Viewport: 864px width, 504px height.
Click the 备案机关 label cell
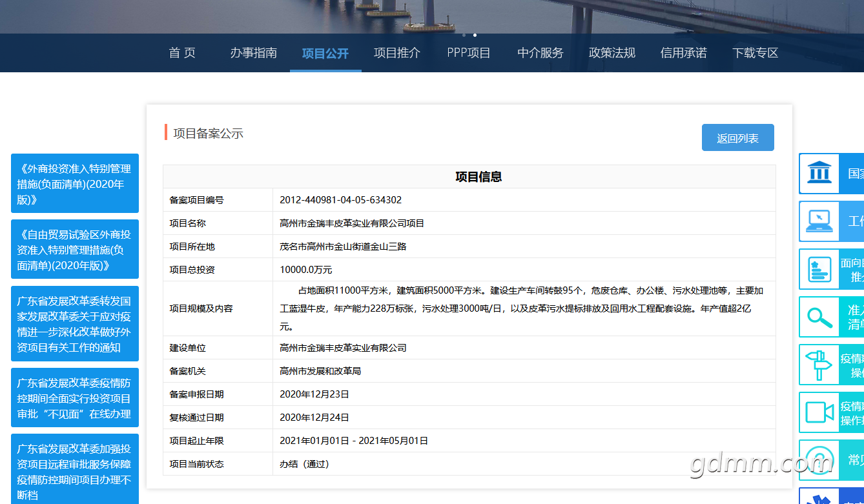(x=218, y=371)
